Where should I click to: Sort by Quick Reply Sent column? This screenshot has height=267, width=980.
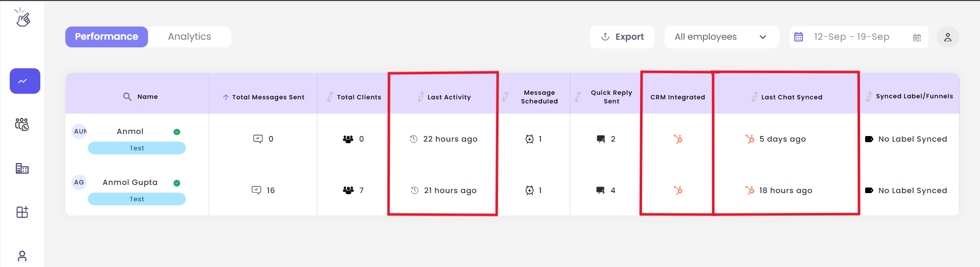(x=578, y=97)
